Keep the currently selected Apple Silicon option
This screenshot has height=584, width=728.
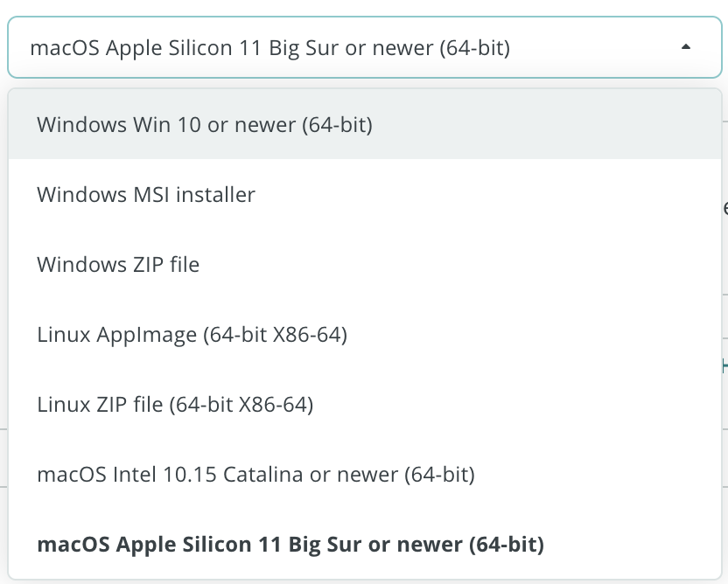pyautogui.click(x=290, y=545)
